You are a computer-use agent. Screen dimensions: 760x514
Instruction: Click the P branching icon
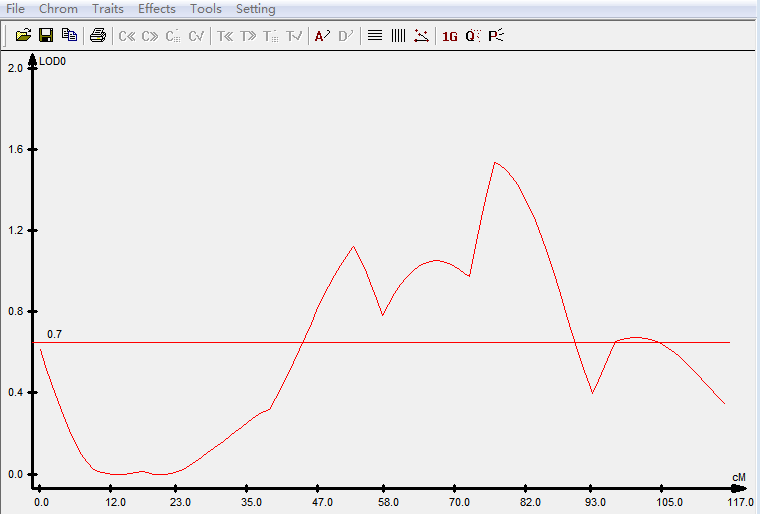click(x=496, y=36)
